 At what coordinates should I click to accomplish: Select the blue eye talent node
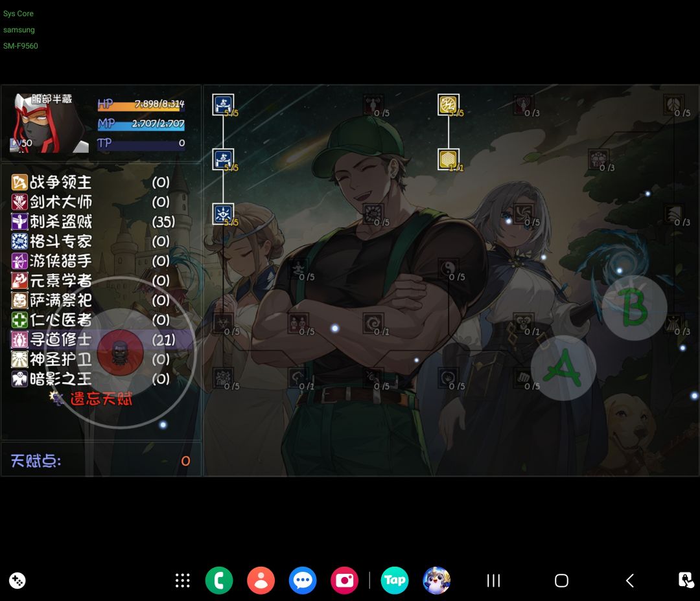(x=223, y=214)
